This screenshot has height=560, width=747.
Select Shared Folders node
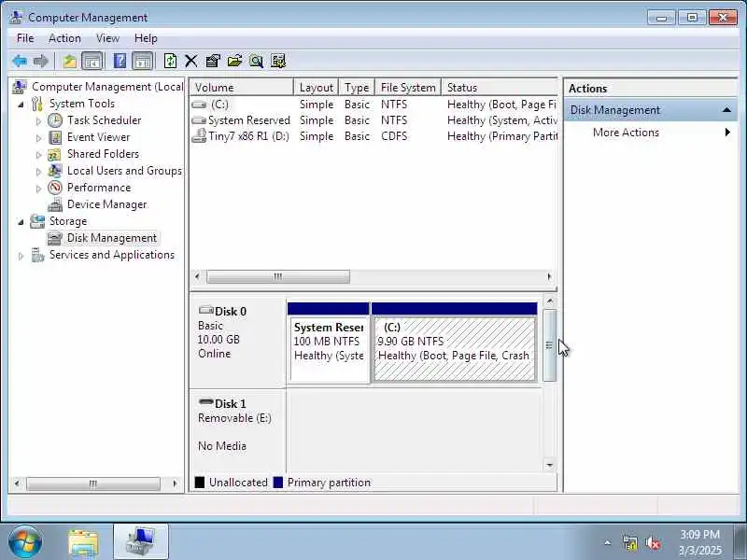click(103, 154)
